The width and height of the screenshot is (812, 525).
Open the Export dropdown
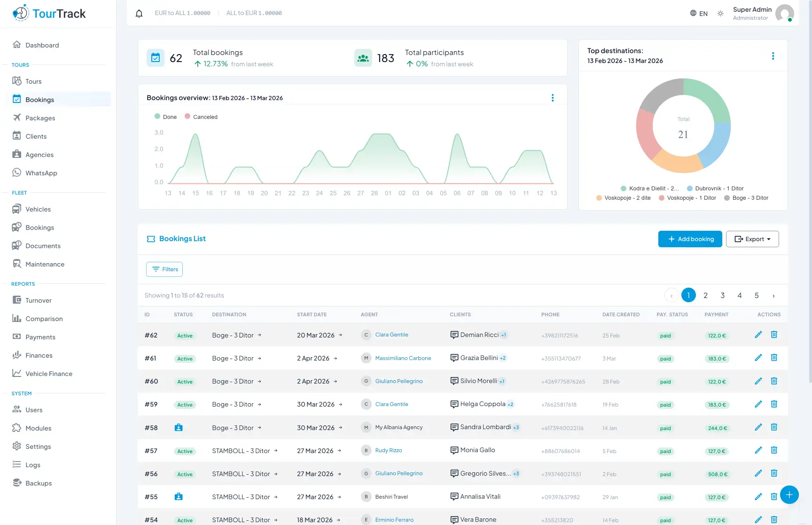(x=752, y=239)
